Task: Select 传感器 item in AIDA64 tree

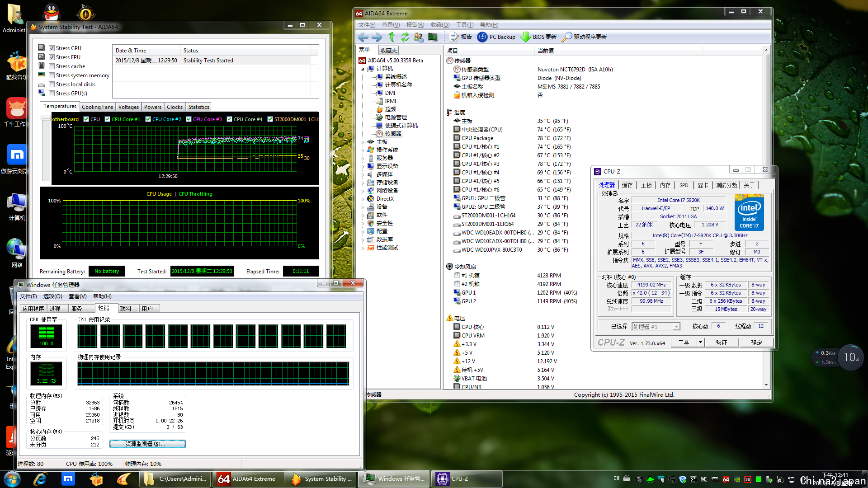Action: click(x=389, y=134)
